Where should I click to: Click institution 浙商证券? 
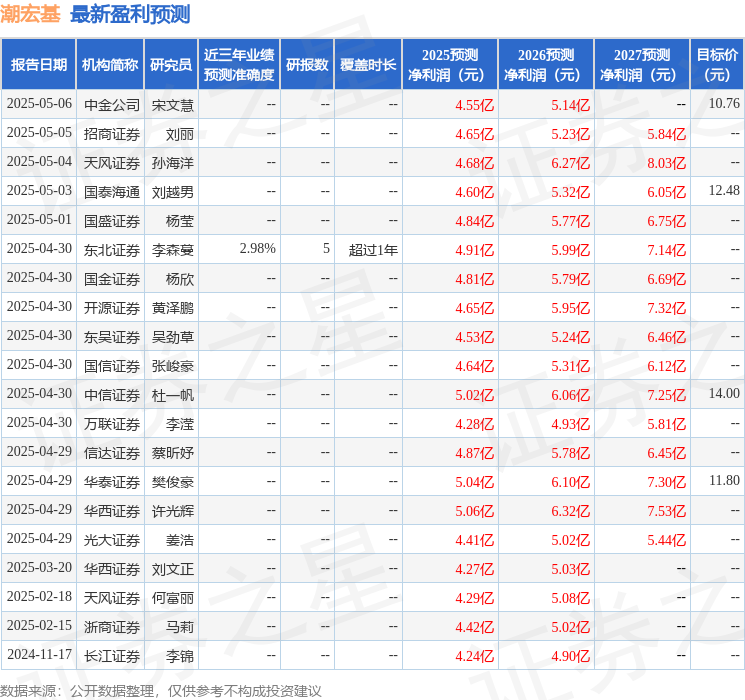tap(112, 626)
